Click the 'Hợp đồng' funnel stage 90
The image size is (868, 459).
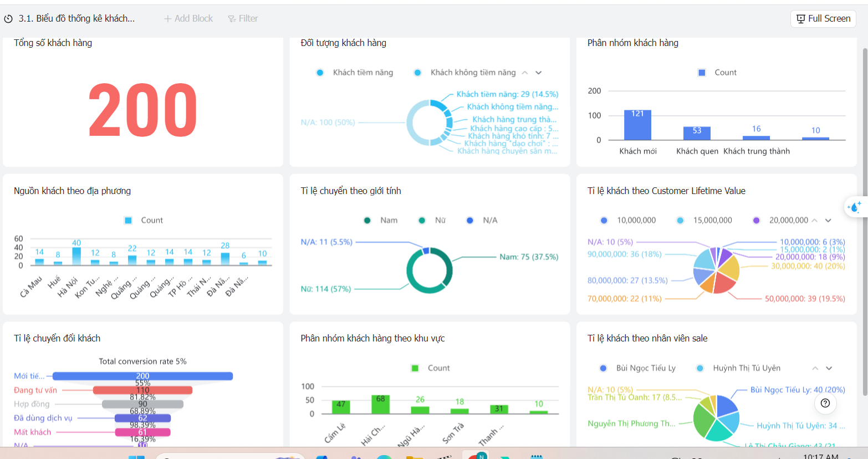(142, 404)
